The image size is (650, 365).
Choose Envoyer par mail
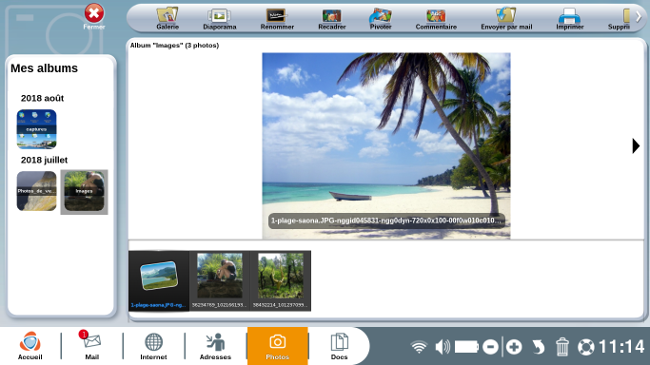[x=506, y=19]
